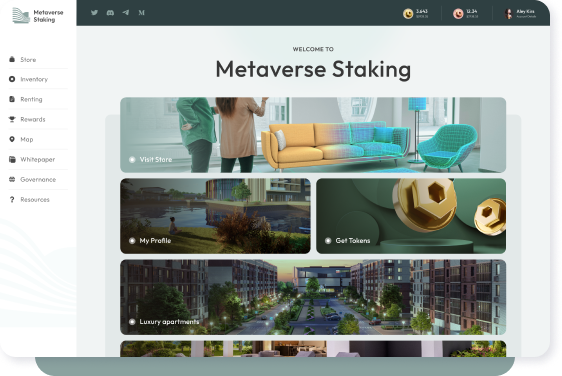Go to the Renting section
The image size is (562, 376).
point(31,99)
